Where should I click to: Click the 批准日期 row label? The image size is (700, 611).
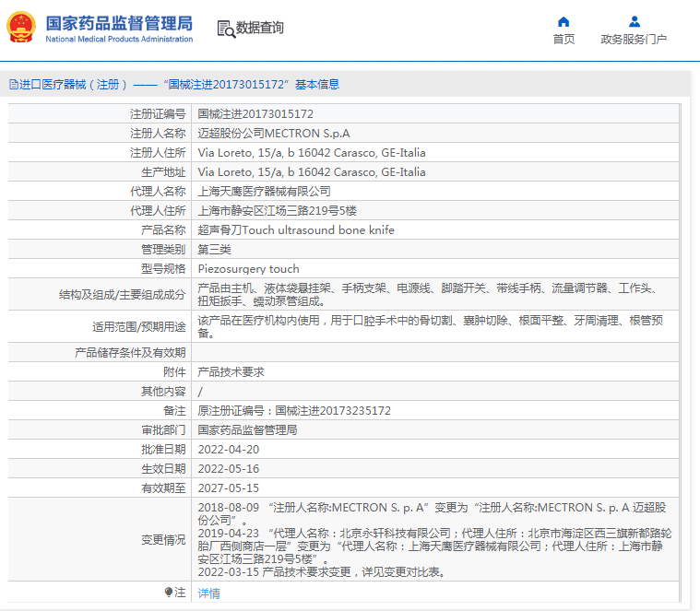[x=163, y=450]
